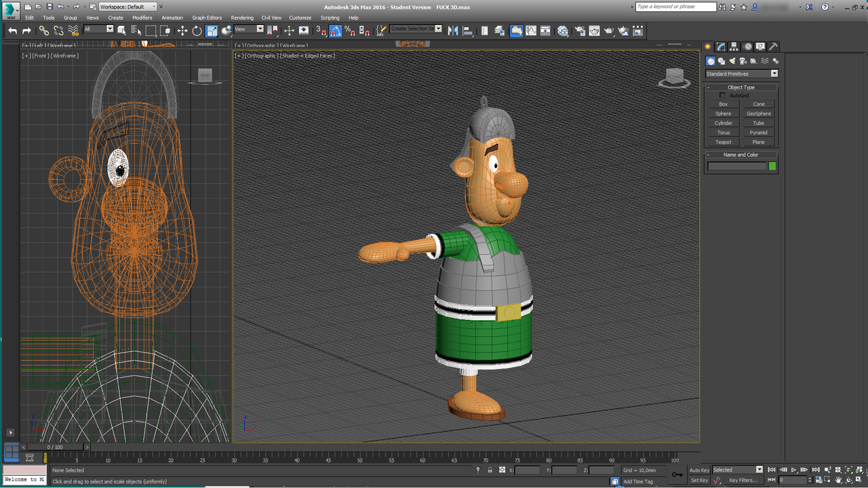Toggle the Angle Snap button
The width and height of the screenshot is (868, 488).
336,30
